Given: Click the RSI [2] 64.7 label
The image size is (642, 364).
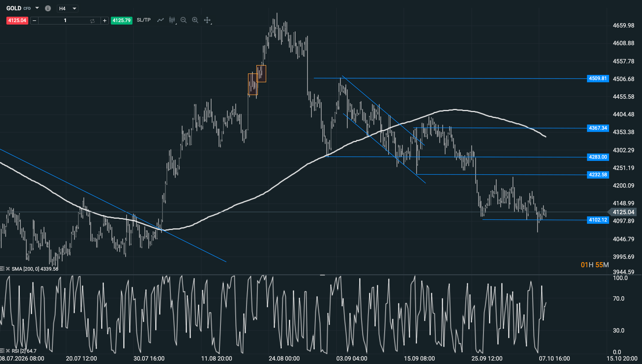Looking at the screenshot, I should click(x=24, y=351).
